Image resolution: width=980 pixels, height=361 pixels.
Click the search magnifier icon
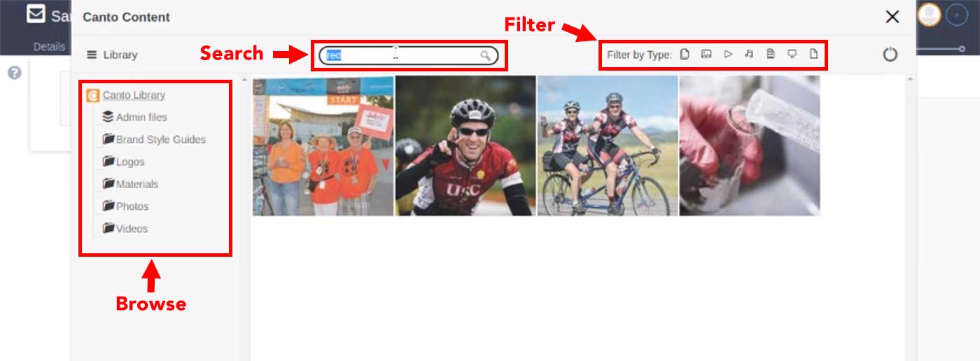point(485,55)
